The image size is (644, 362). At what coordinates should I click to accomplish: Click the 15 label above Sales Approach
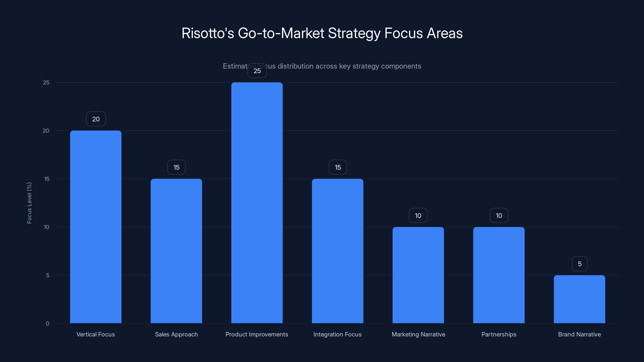tap(176, 167)
